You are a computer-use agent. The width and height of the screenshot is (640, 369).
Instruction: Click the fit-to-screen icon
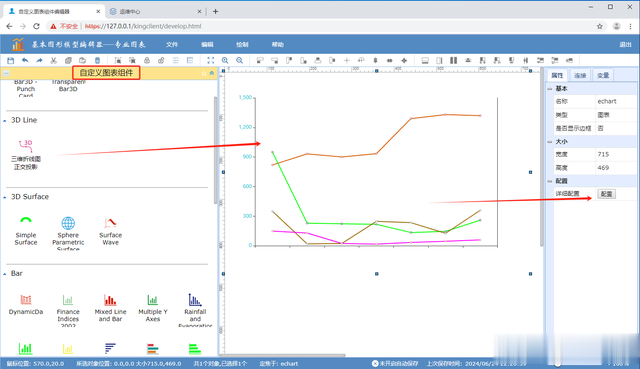(x=211, y=60)
